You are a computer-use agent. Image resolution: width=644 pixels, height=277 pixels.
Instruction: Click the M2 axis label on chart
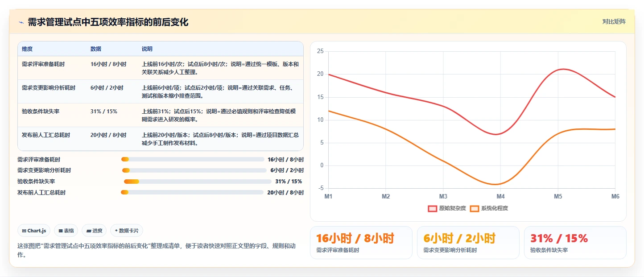[386, 196]
